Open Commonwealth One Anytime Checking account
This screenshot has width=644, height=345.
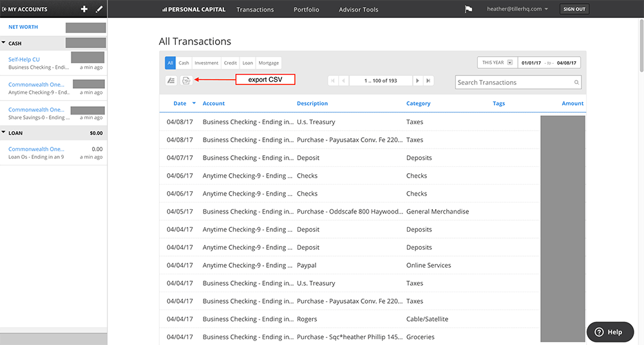point(36,84)
